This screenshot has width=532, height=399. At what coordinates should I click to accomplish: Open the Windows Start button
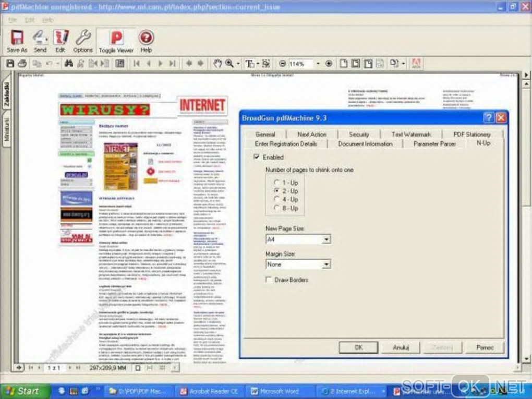point(25,391)
